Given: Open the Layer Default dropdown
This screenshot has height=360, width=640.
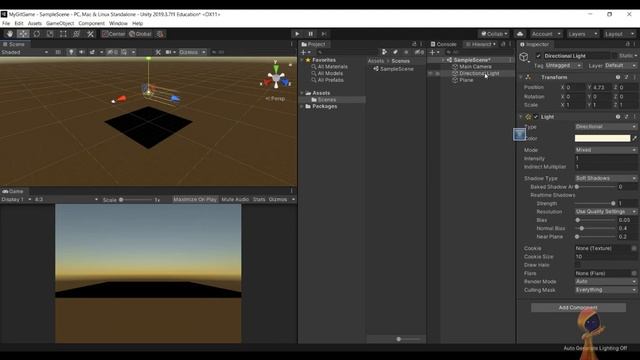Looking at the screenshot, I should coord(620,65).
